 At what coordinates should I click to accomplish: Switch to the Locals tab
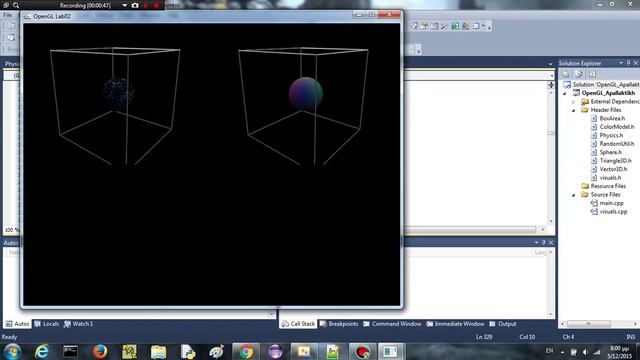(x=47, y=324)
